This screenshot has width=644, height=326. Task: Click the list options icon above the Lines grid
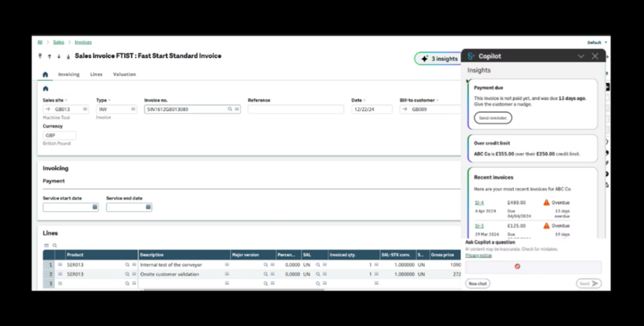click(46, 245)
